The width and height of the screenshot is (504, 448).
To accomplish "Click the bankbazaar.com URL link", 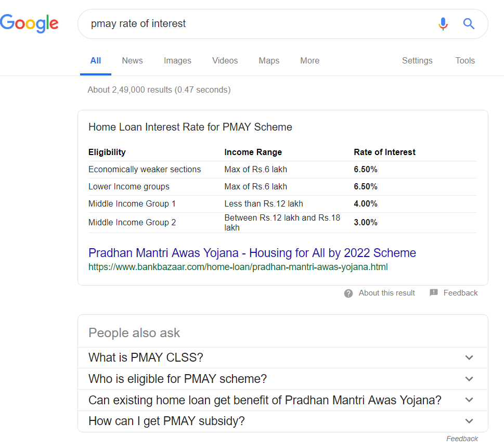I will pos(238,267).
